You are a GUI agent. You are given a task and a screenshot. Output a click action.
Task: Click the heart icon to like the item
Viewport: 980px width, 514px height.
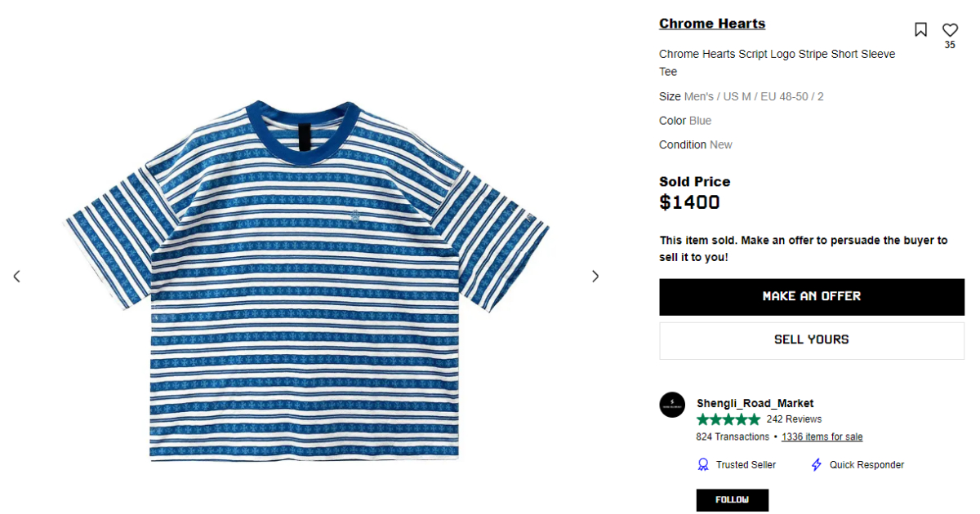tap(950, 29)
